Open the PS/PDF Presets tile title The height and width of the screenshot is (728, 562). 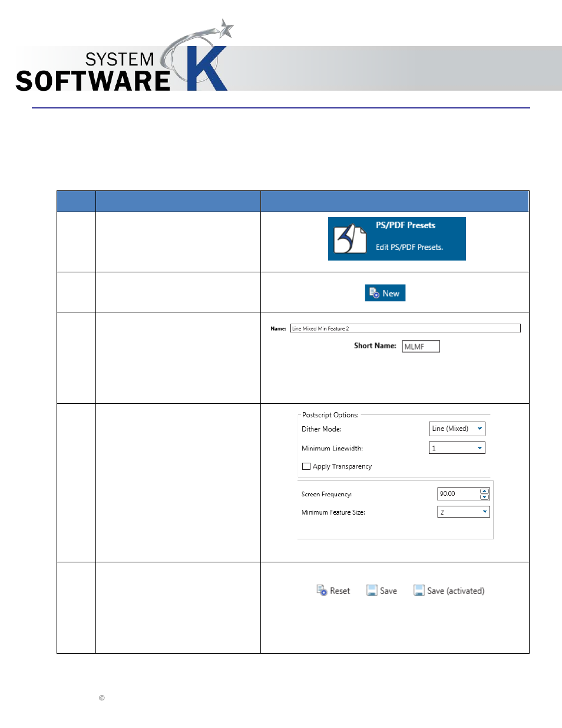[x=405, y=225]
